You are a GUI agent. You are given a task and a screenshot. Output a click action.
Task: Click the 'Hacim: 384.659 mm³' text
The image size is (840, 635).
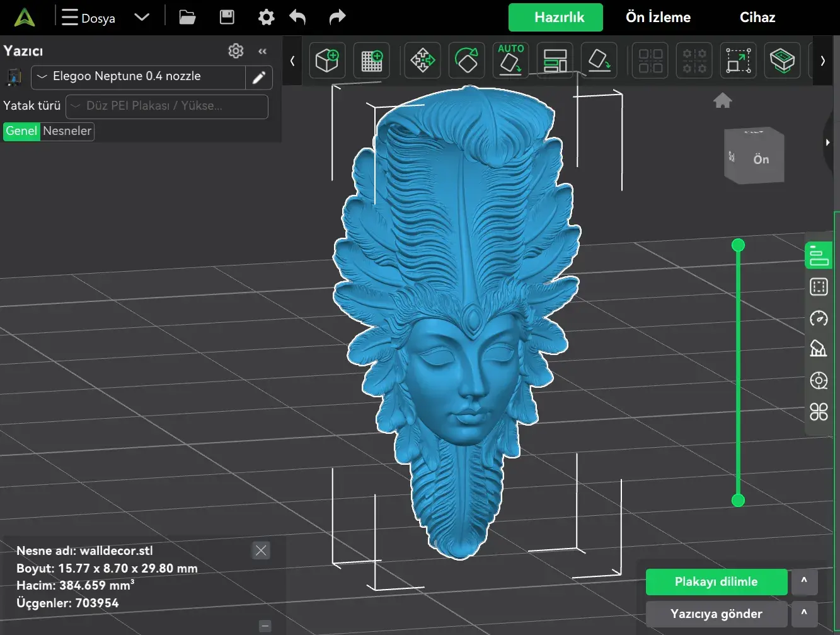coord(76,586)
